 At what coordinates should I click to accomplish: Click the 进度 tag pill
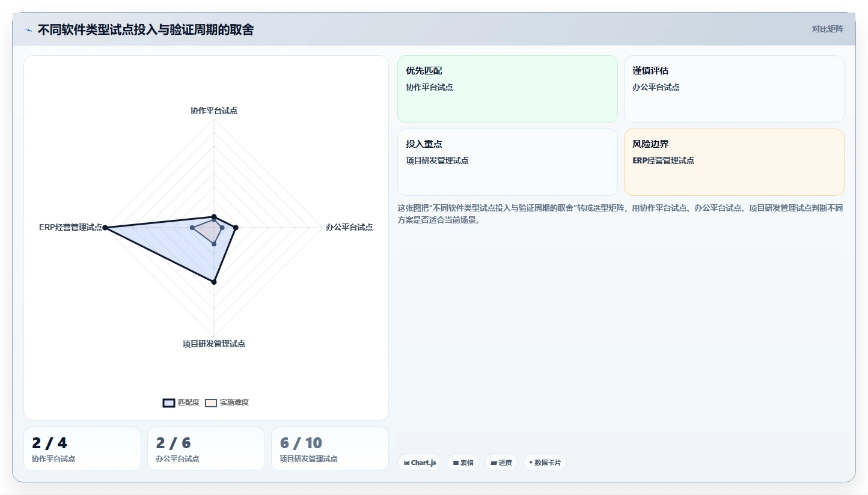[501, 463]
